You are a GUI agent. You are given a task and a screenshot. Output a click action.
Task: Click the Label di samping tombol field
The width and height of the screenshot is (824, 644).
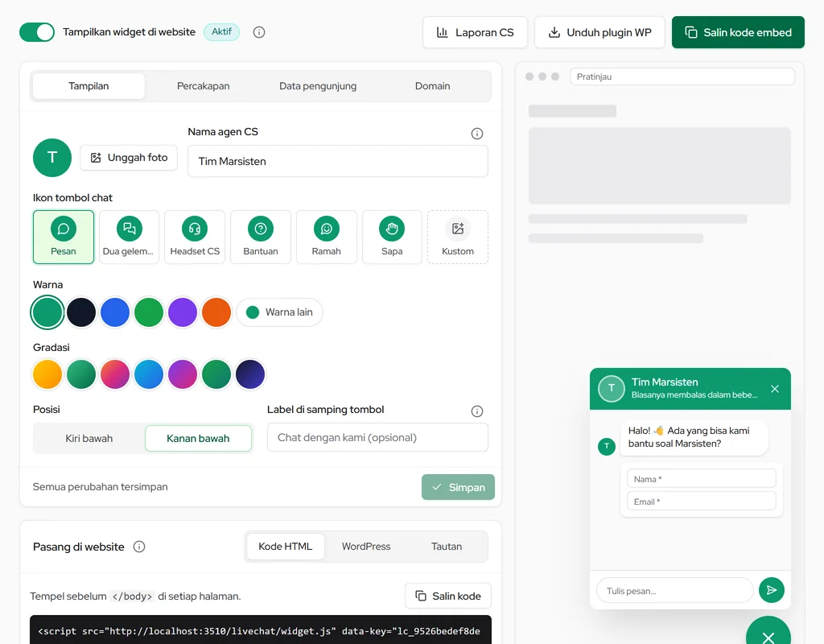[377, 437]
